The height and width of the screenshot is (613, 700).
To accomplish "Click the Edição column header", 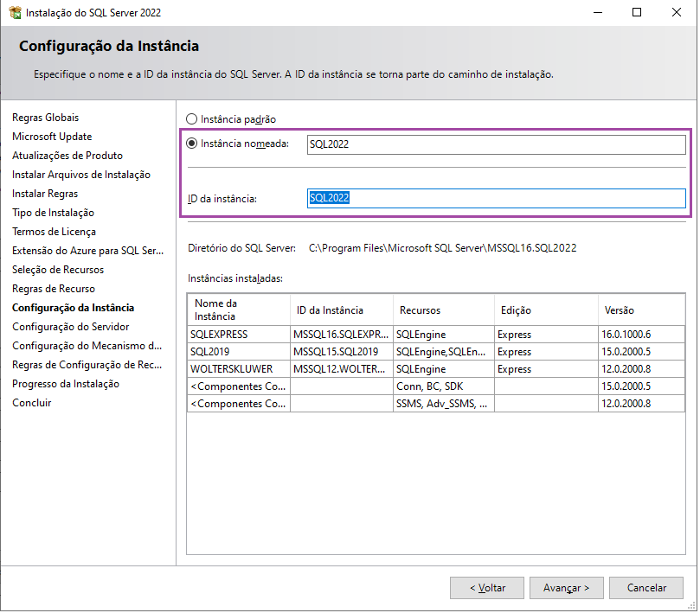I will click(546, 310).
